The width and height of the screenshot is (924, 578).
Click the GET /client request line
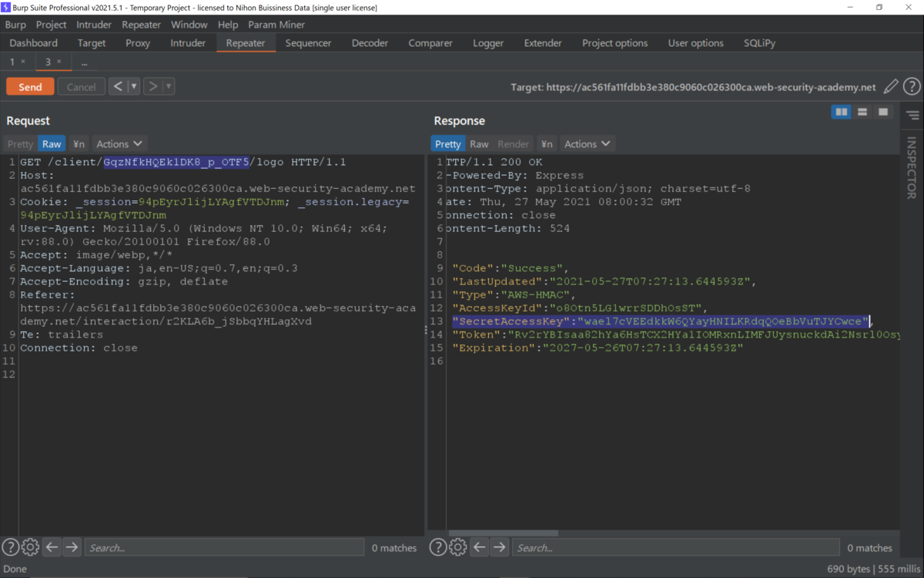pos(183,162)
